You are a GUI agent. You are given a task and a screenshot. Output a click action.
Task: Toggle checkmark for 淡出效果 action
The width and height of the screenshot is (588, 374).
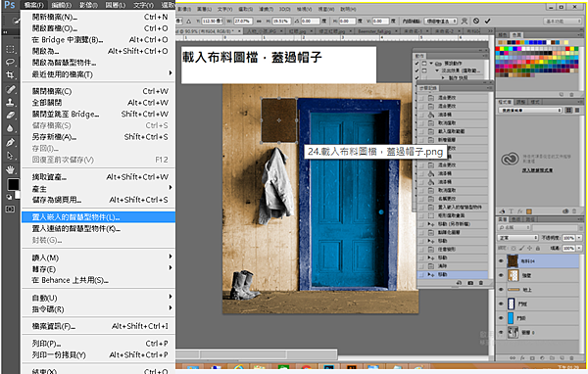(x=417, y=70)
